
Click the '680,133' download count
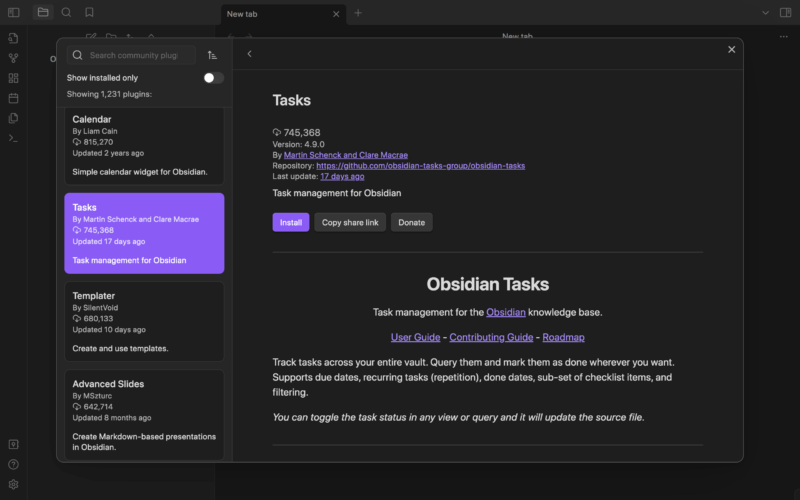98,318
